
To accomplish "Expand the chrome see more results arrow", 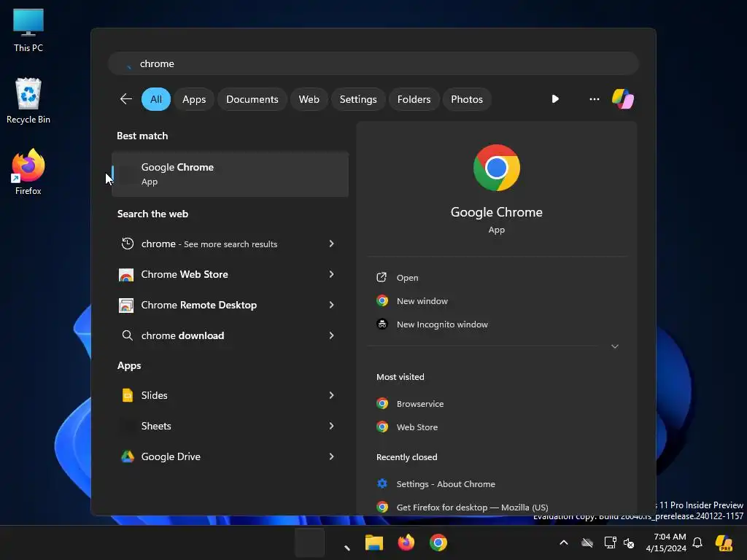I will [x=332, y=244].
